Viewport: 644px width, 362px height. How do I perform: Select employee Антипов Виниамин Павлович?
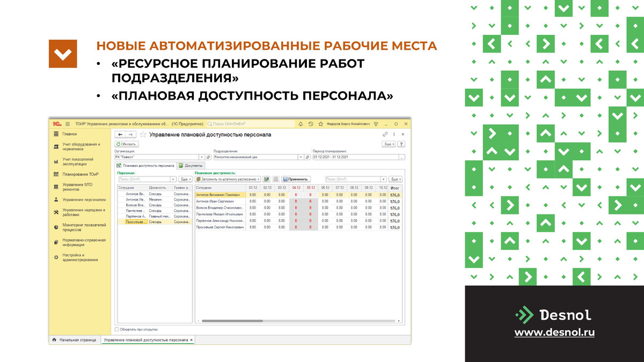(218, 195)
